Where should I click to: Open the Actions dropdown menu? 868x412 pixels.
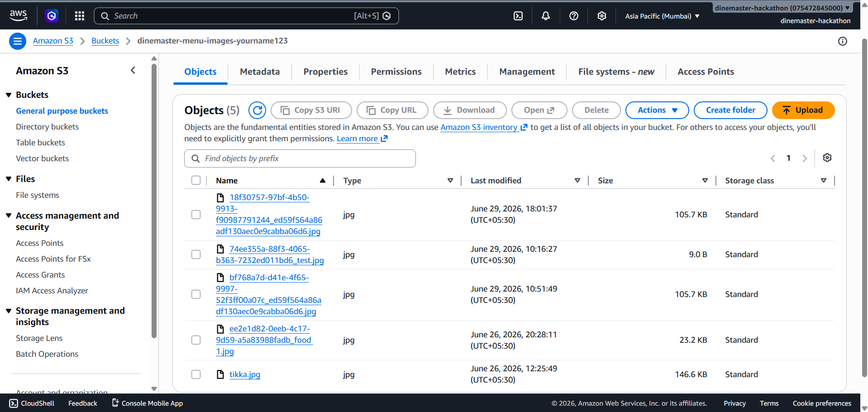(657, 110)
